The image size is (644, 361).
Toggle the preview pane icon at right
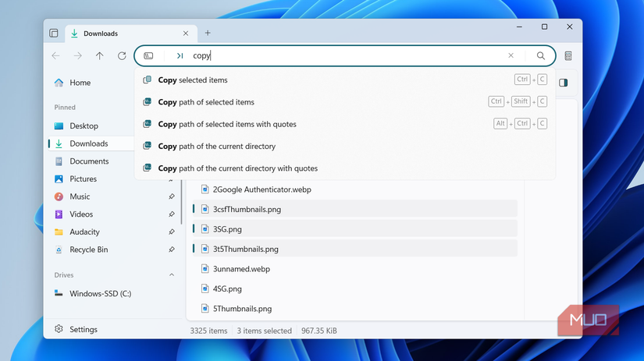coord(564,83)
